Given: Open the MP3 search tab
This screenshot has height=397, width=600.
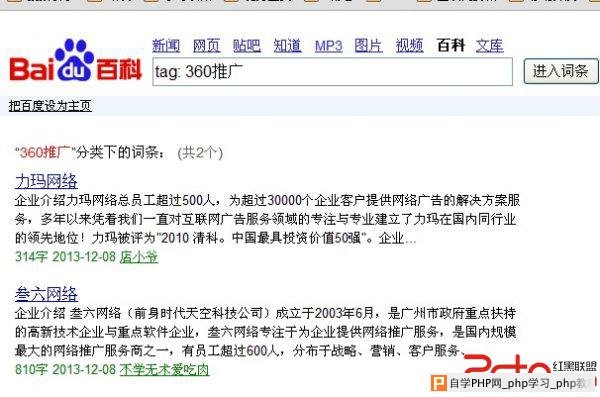Looking at the screenshot, I should tap(329, 46).
